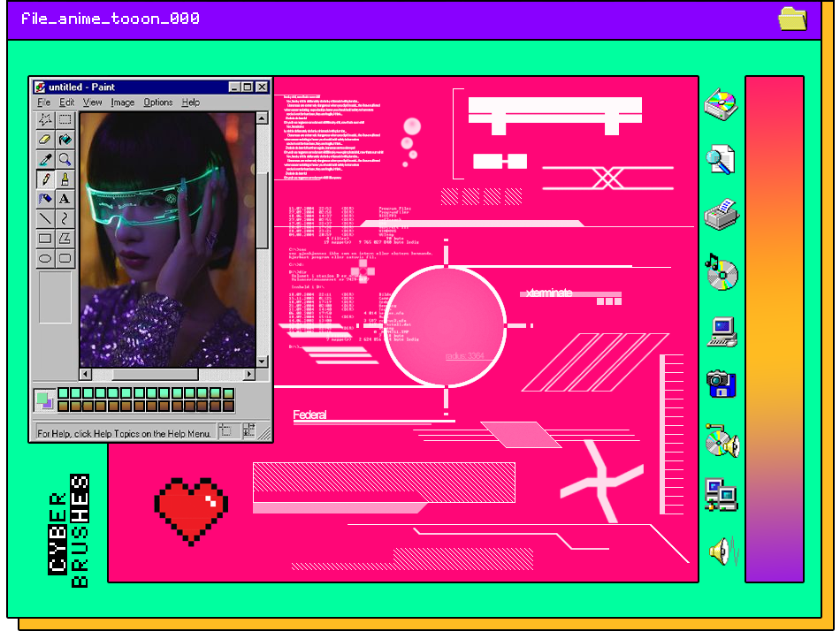
Task: Open the yellow folder icon in purple title bar
Action: click(x=793, y=19)
